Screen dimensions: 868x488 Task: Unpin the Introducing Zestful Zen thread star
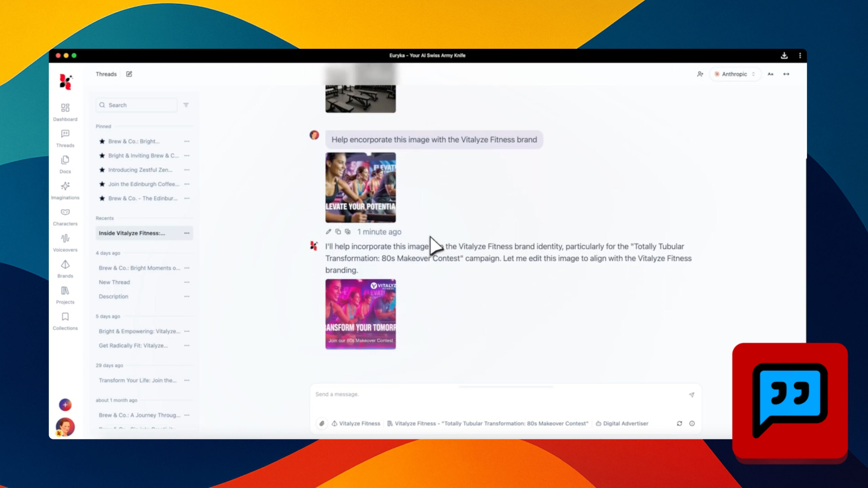pyautogui.click(x=102, y=170)
